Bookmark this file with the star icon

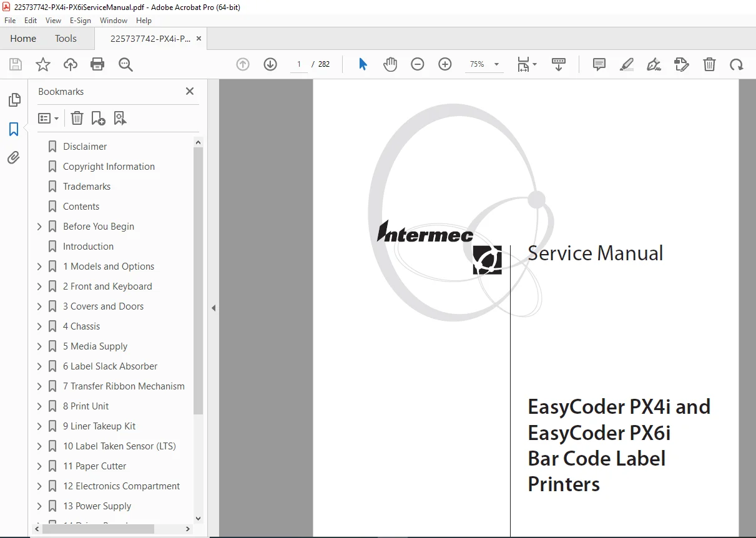click(x=42, y=64)
